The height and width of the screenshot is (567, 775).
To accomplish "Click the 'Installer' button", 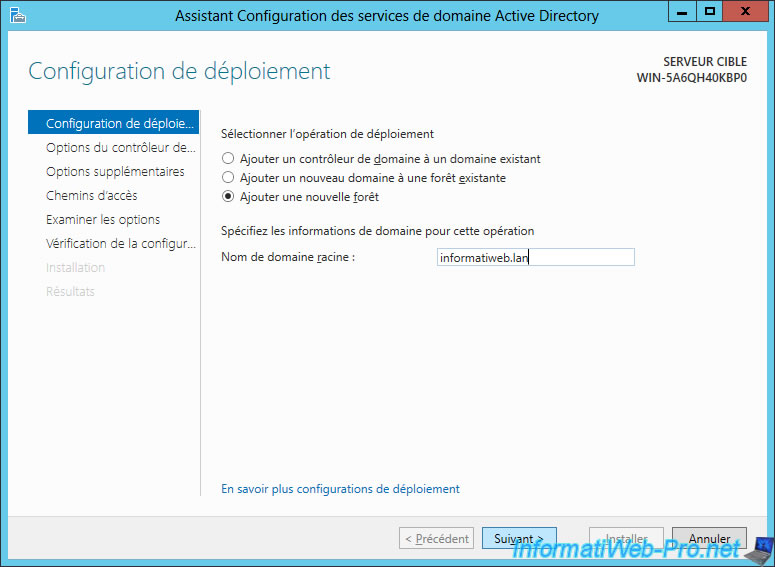I will [x=626, y=539].
